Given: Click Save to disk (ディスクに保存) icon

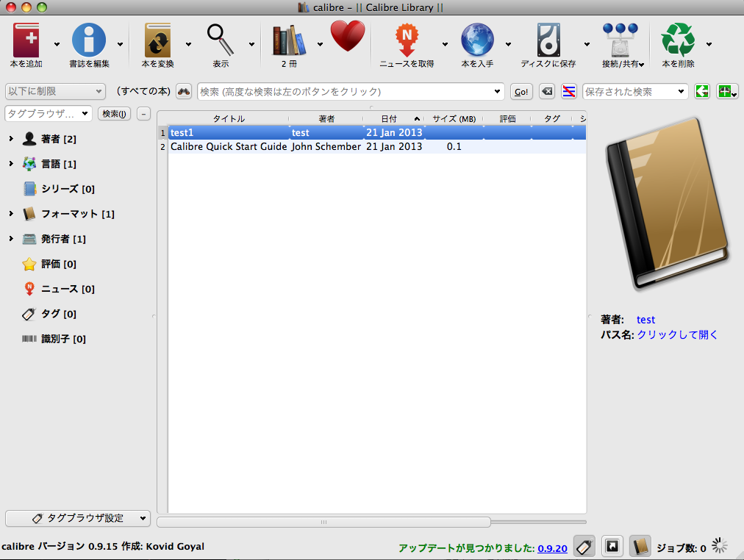Looking at the screenshot, I should pos(548,40).
